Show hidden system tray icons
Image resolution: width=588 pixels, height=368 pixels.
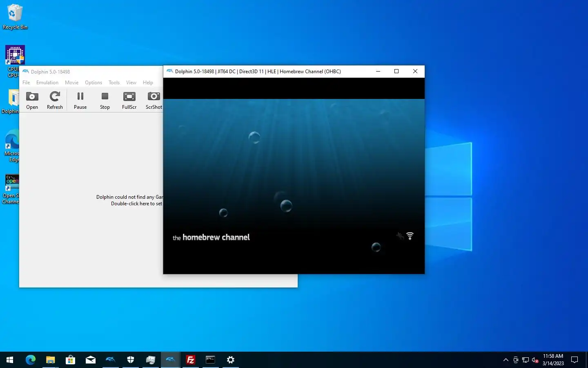pos(506,360)
